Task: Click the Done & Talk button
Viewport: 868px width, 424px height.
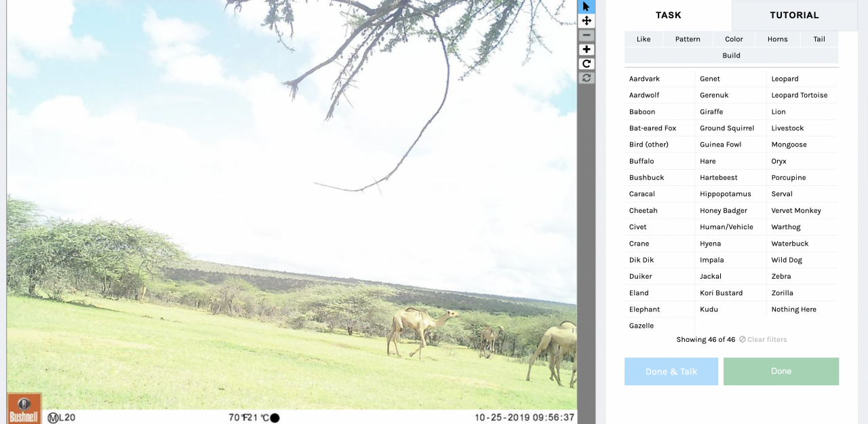Action: click(671, 372)
